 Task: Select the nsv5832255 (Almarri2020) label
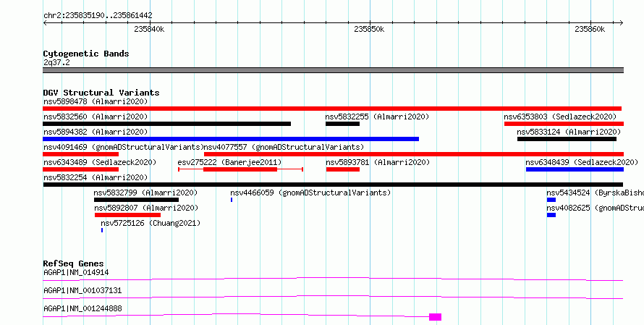(377, 117)
